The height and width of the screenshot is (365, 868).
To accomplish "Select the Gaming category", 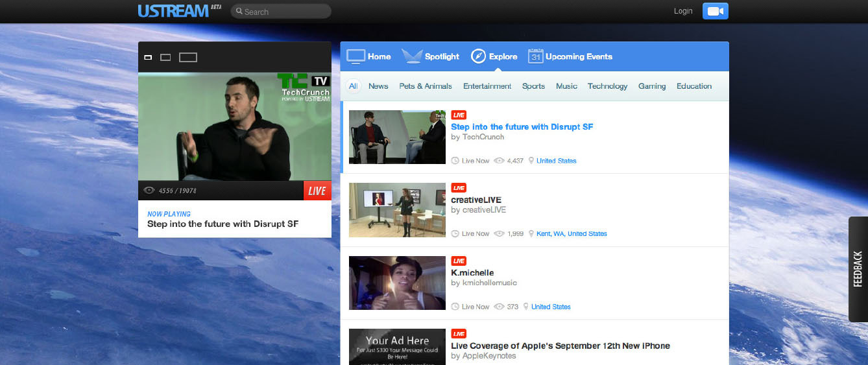I will 652,86.
